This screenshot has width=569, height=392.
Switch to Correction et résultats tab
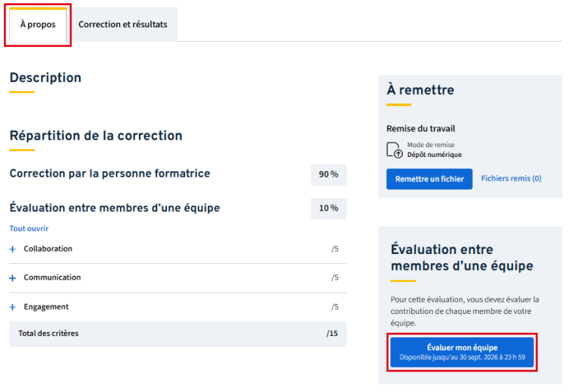[x=123, y=25]
